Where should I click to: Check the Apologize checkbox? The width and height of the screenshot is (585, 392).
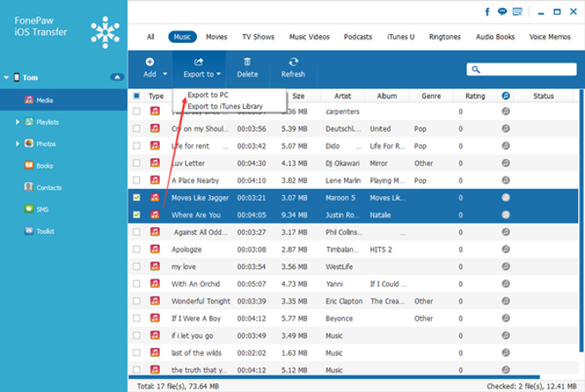137,249
